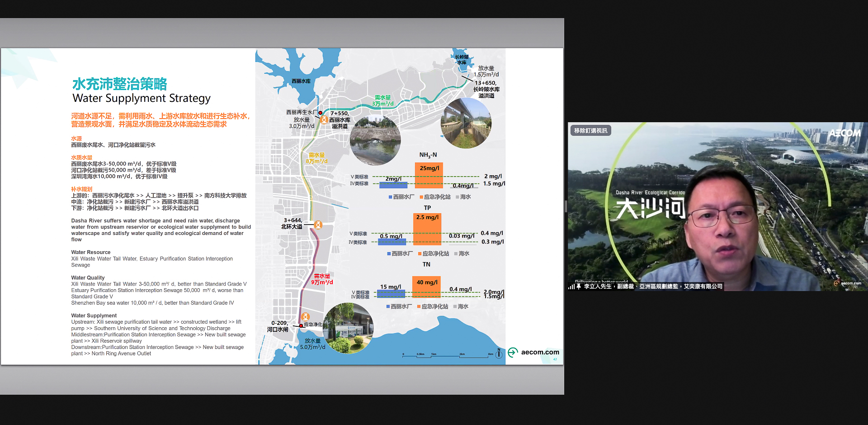Viewport: 868px width, 425px height.
Task: Click the divider handle between slide and video
Action: (x=566, y=206)
